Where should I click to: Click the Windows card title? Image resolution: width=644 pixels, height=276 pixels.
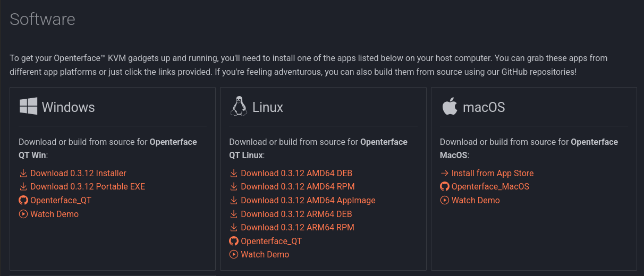[x=68, y=107]
